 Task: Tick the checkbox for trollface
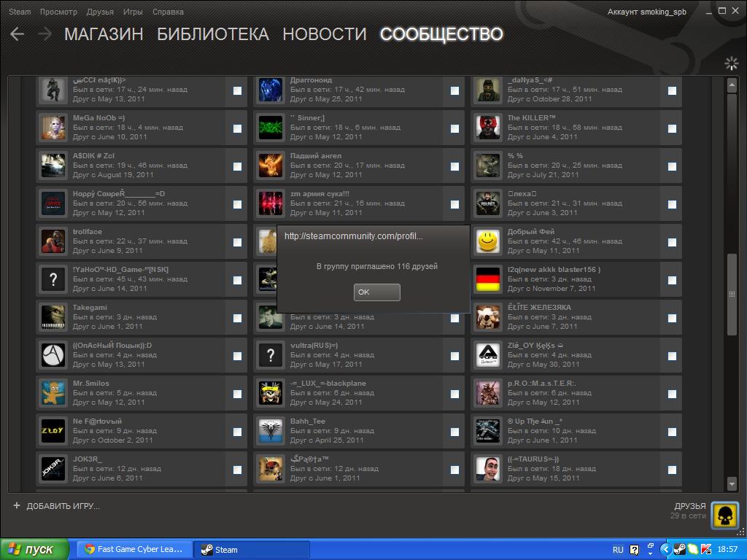[237, 242]
